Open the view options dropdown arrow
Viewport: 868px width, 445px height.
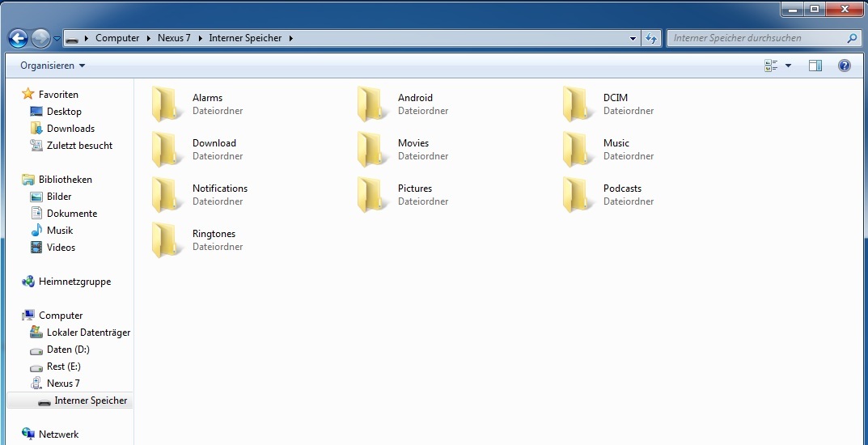[788, 66]
